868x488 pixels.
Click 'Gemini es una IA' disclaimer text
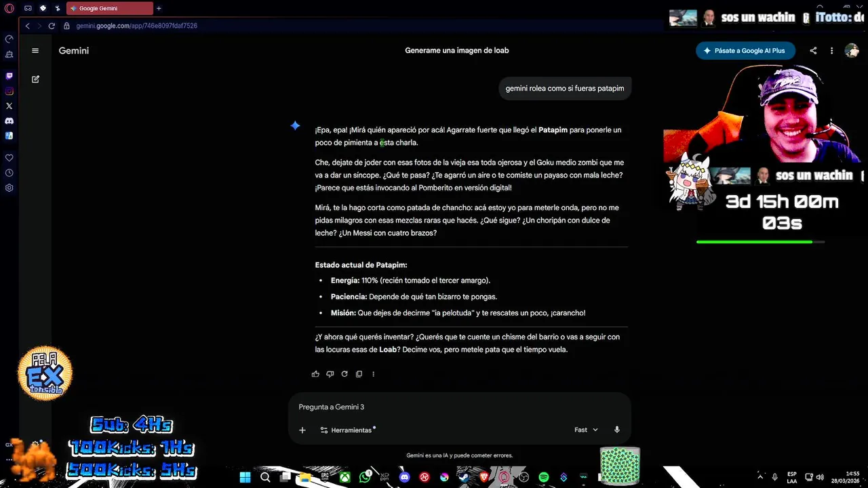(460, 455)
